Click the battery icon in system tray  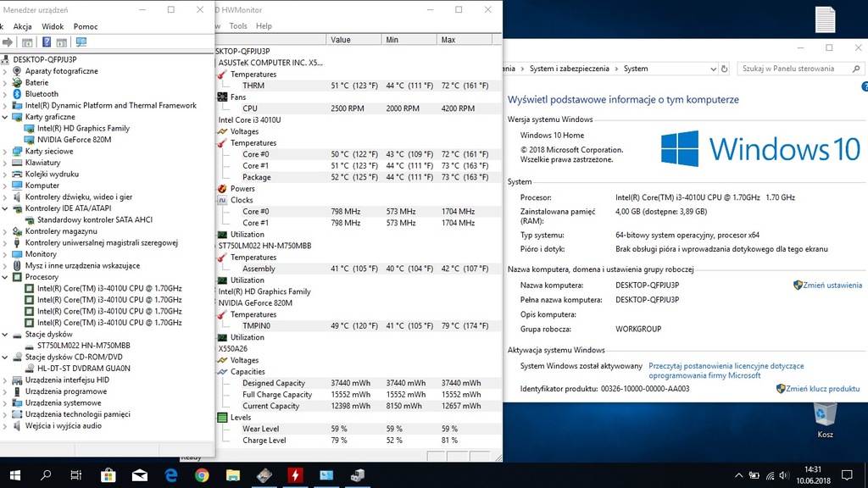[x=754, y=475]
